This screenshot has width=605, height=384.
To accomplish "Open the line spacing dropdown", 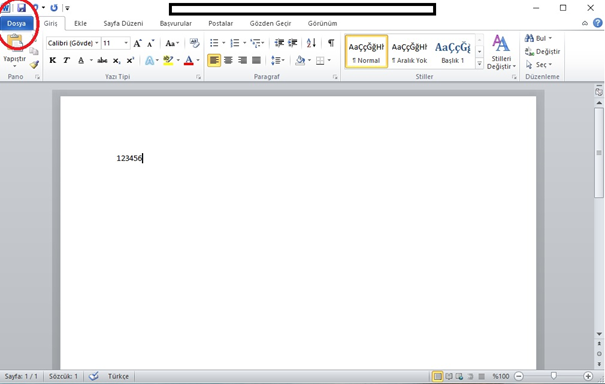I will point(277,60).
